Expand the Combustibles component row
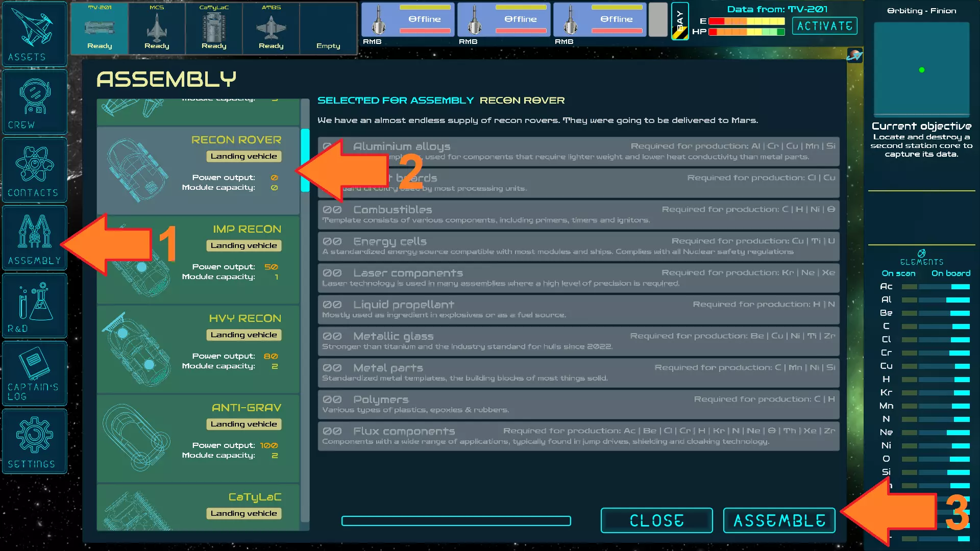 click(x=578, y=214)
